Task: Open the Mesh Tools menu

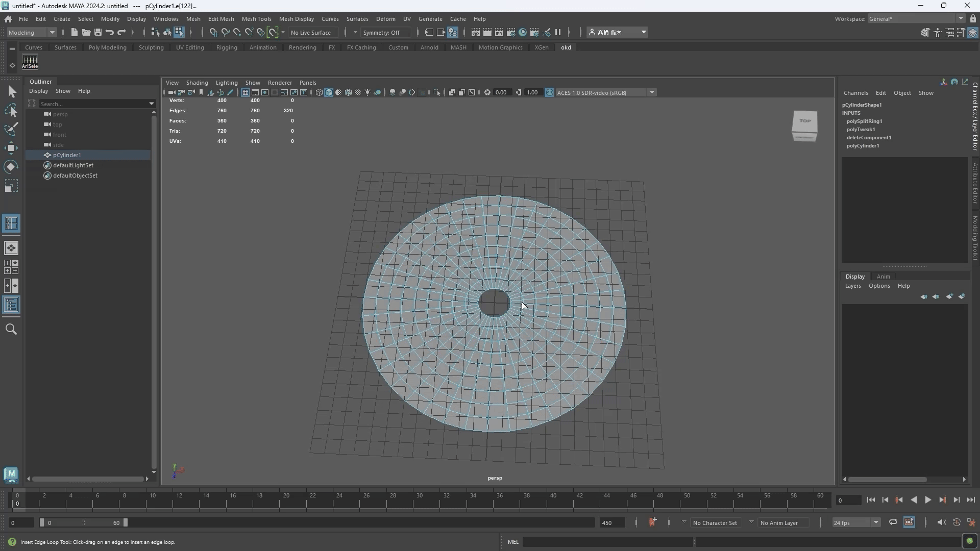Action: (x=256, y=19)
